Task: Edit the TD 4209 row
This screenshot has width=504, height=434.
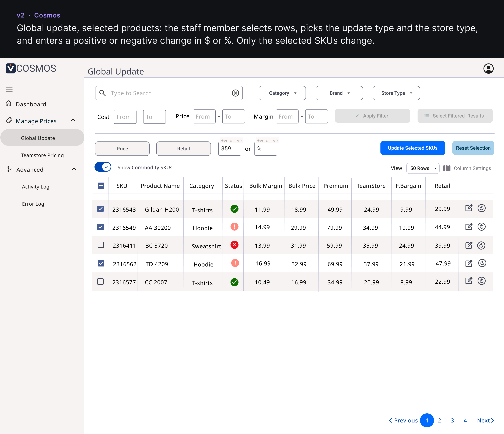Action: point(469,263)
